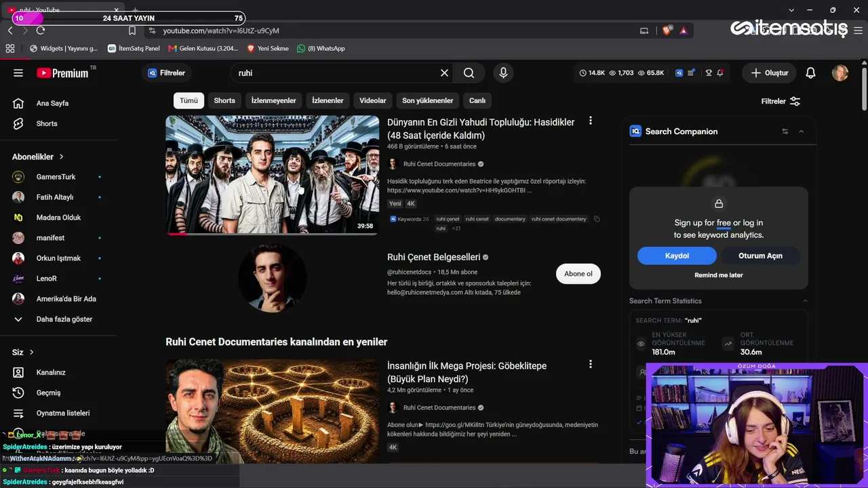Copy keywords of the Hasidikler video
This screenshot has height=488, width=868.
pos(597,219)
